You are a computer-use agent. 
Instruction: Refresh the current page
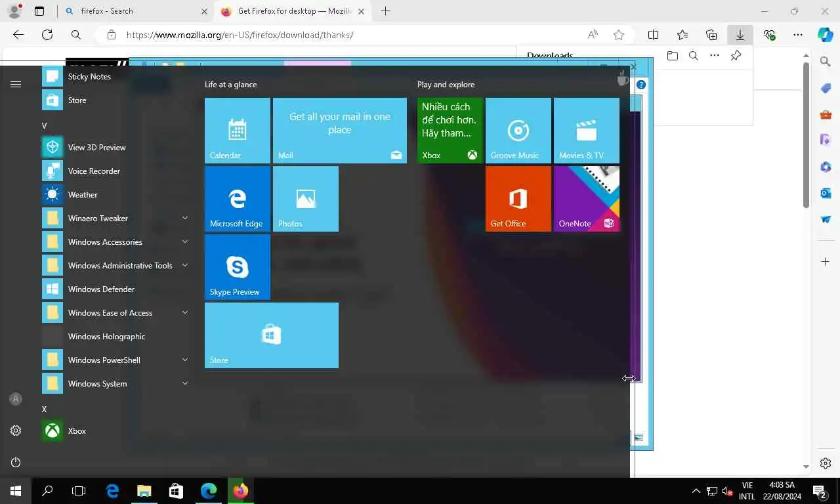pos(47,35)
